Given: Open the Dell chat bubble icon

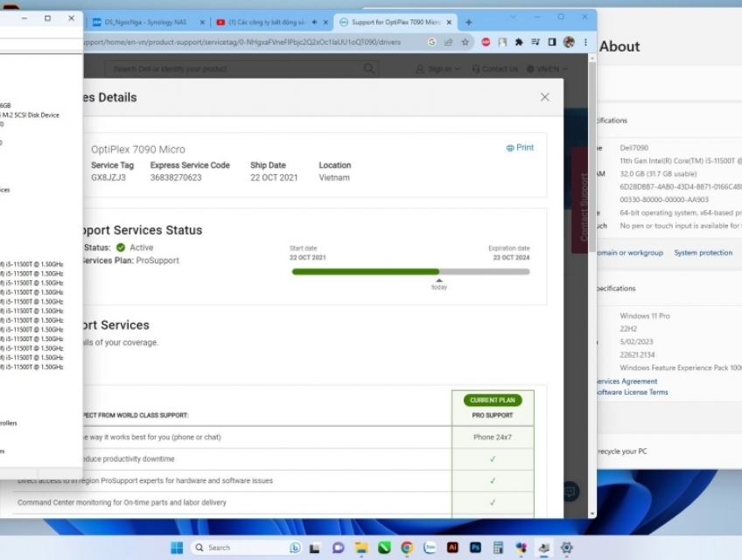Looking at the screenshot, I should click(570, 492).
